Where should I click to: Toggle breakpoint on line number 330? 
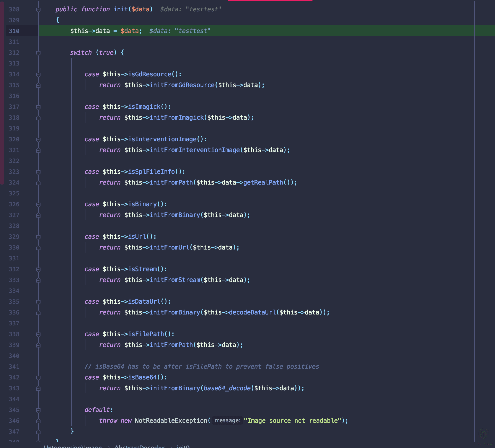[x=14, y=247]
